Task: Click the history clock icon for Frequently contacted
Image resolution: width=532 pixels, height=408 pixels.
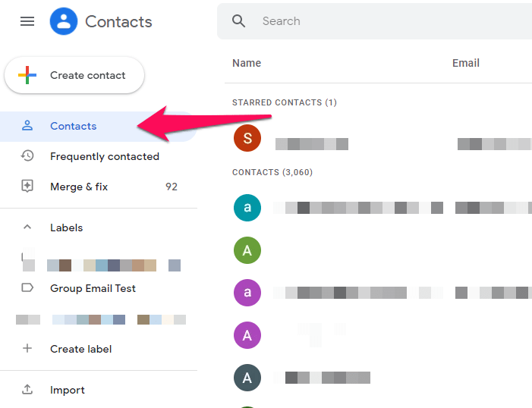Action: point(27,156)
